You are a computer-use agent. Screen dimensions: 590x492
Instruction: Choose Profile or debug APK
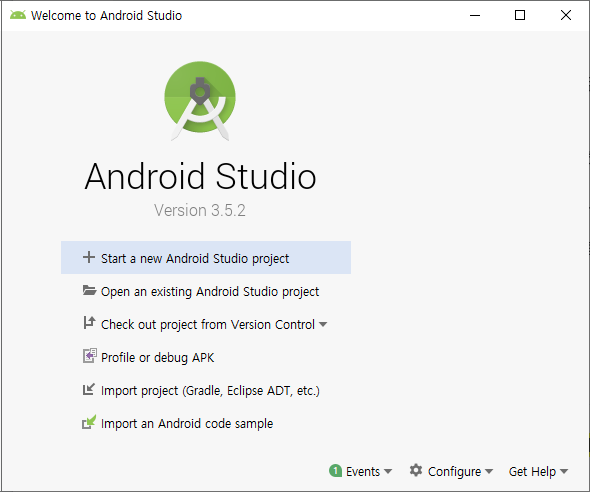click(206, 357)
